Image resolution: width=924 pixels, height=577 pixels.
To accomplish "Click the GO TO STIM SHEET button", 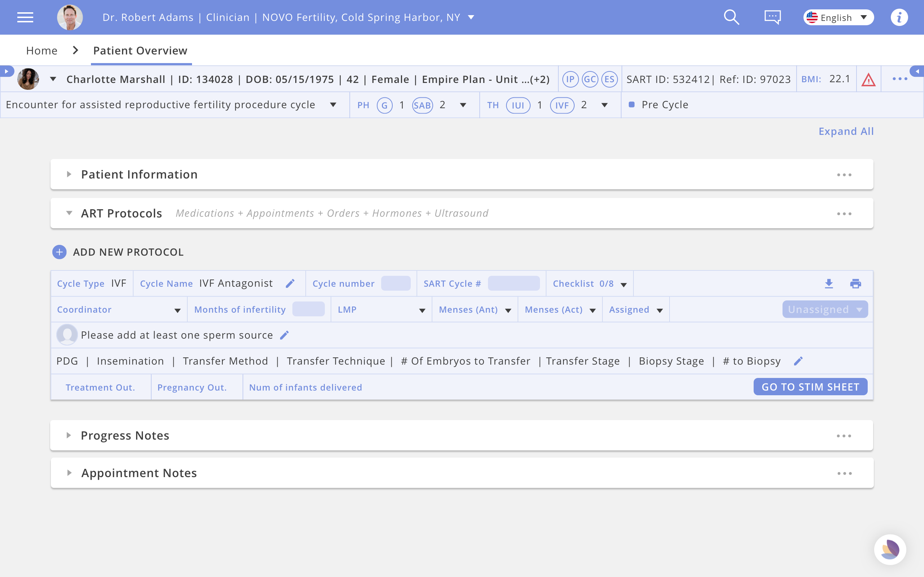I will [810, 387].
